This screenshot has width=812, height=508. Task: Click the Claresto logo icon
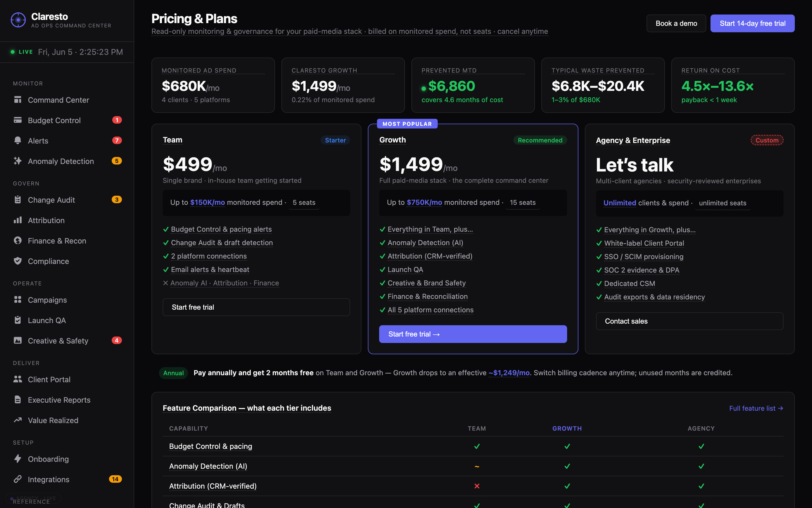[x=18, y=20]
